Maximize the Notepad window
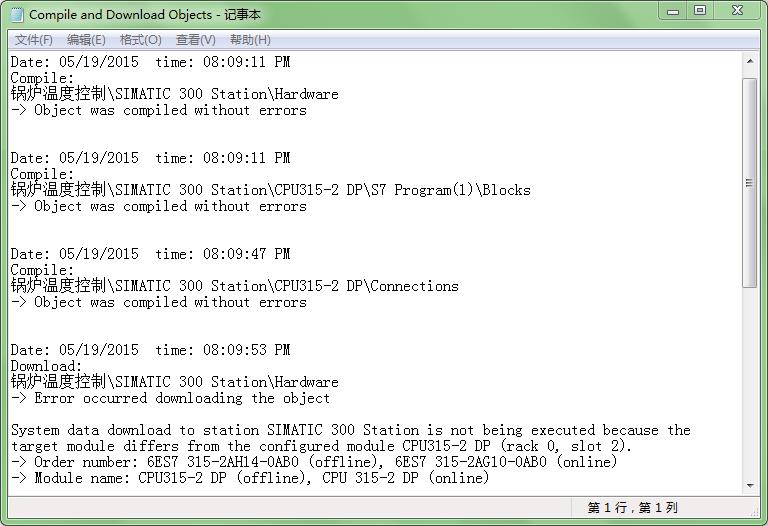768x526 pixels. tap(700, 11)
